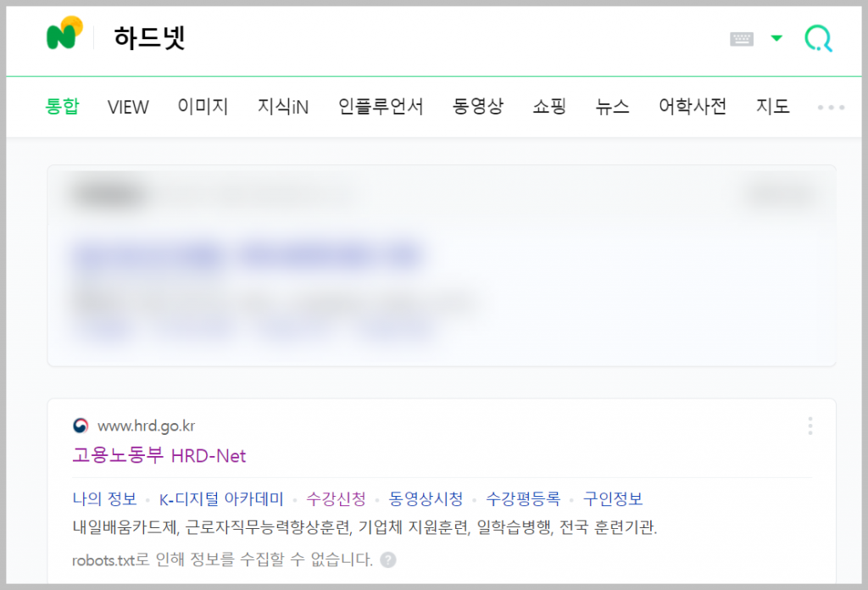Open the 수강신청 sublink
The image size is (868, 590).
(336, 498)
